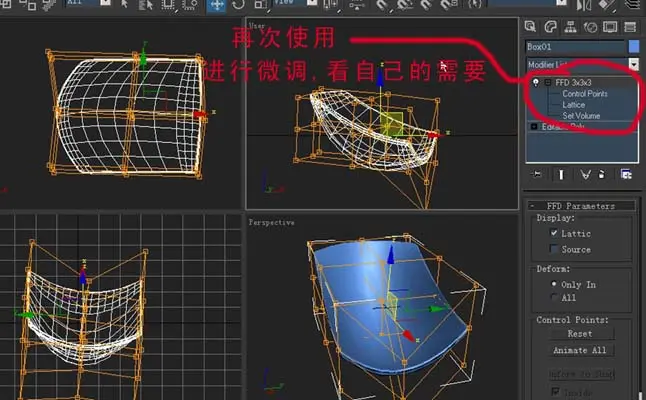The height and width of the screenshot is (400, 646).
Task: Open Configure Modifier Sets icon
Action: (x=626, y=174)
